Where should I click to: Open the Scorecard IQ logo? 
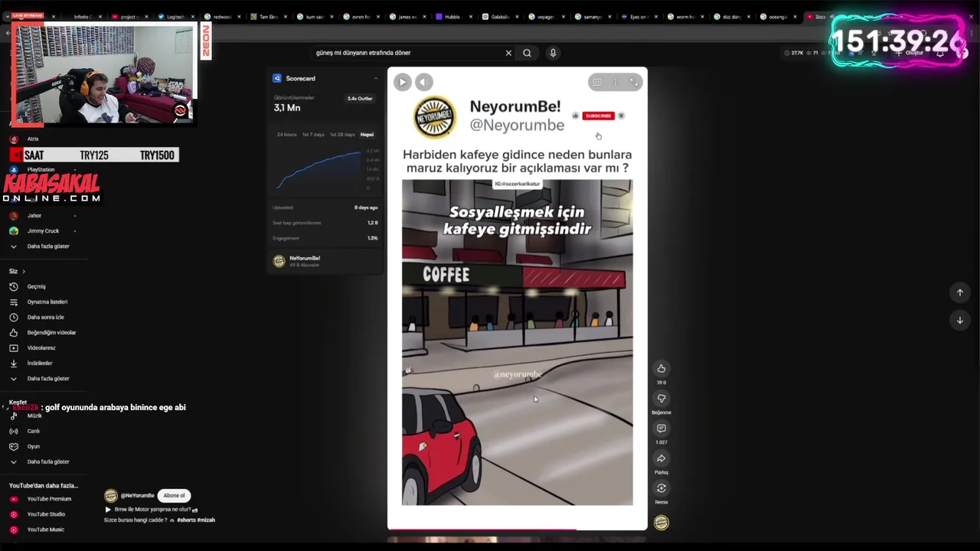coord(277,78)
